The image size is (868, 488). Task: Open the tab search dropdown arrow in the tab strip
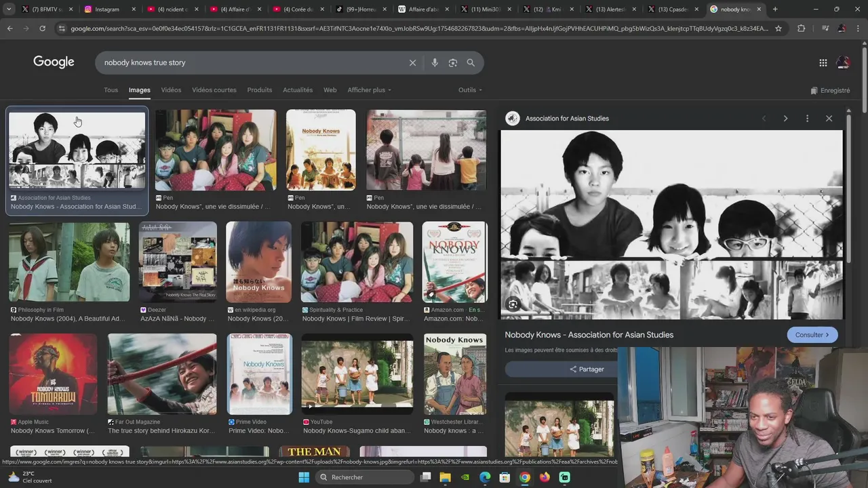coord(9,9)
